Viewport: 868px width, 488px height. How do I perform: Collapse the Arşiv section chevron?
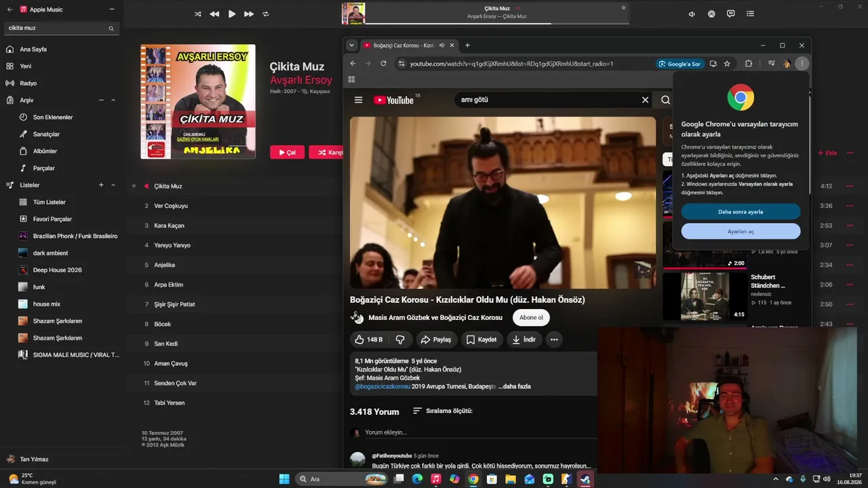pyautogui.click(x=113, y=100)
